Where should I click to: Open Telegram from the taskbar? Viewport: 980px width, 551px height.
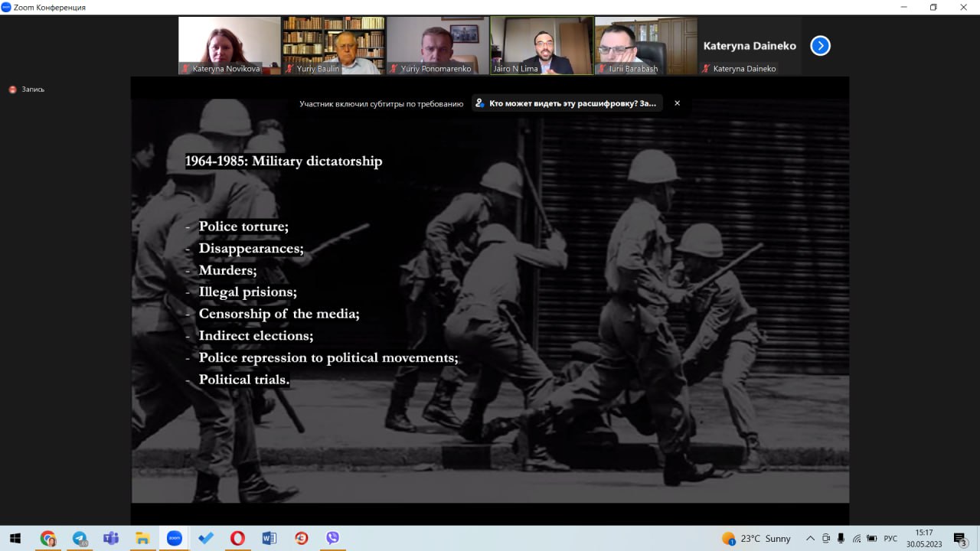tap(80, 538)
